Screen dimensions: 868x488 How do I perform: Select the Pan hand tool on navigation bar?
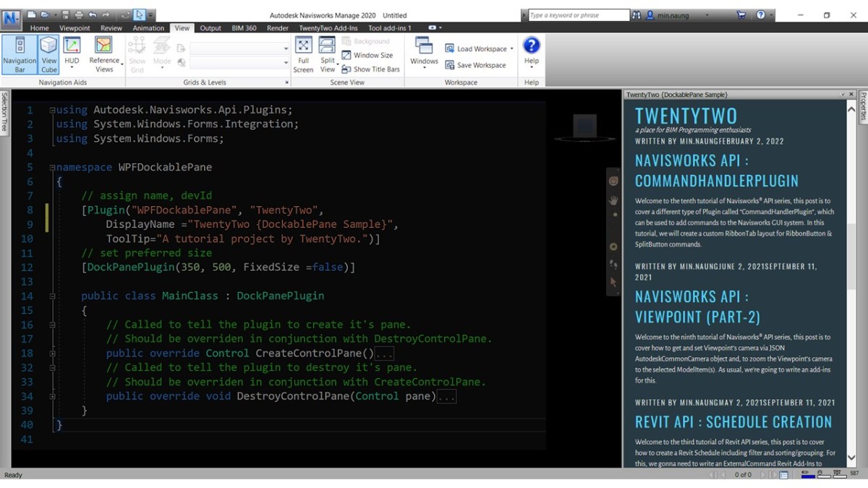tap(613, 200)
